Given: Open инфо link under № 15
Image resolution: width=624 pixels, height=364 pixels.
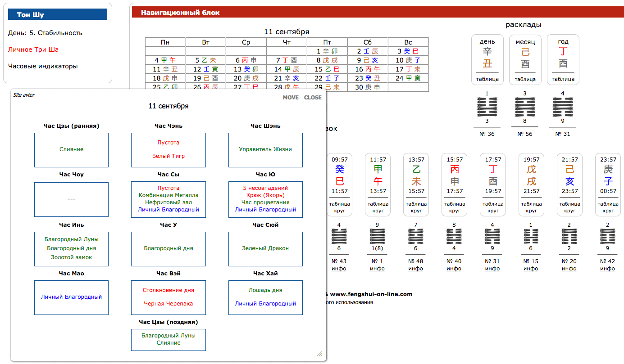Looking at the screenshot, I should tap(531, 269).
